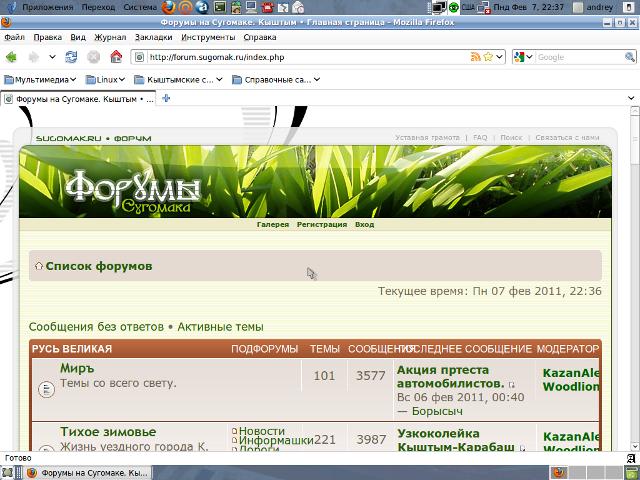Open the Тихое зимовье forum

[x=108, y=432]
